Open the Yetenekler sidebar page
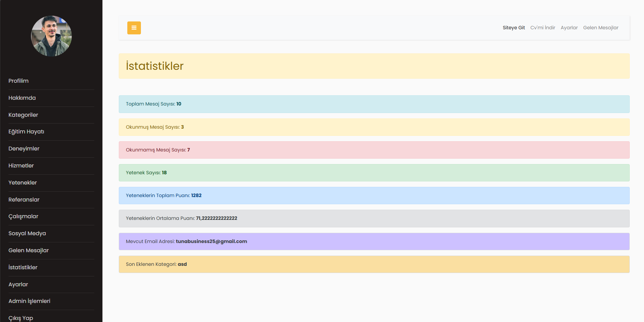 (x=22, y=183)
